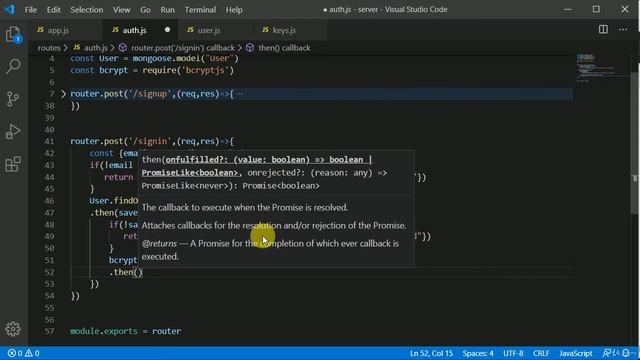Open the notifications bell in status bar
This screenshot has height=360, width=640.
[626, 353]
